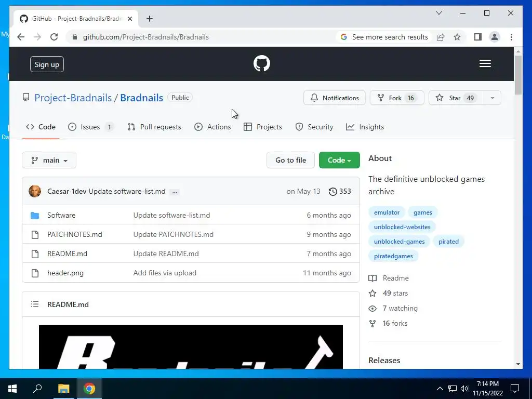The height and width of the screenshot is (399, 532).
Task: Open the GitHub Octocat logo homepage
Action: click(262, 63)
